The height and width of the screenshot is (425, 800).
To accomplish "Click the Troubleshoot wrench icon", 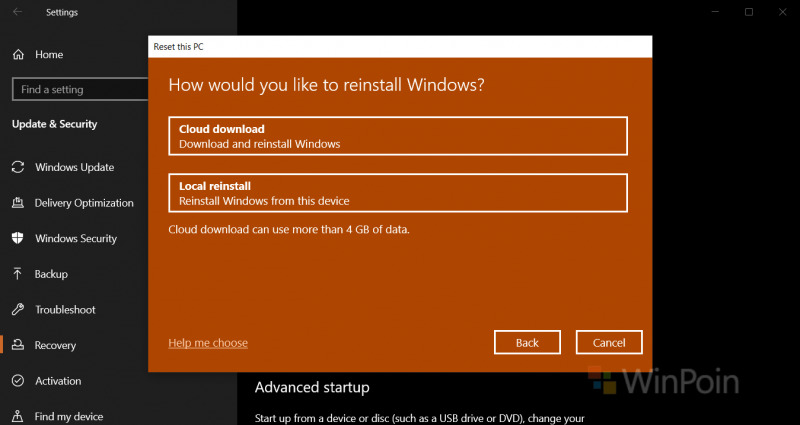I will point(18,309).
